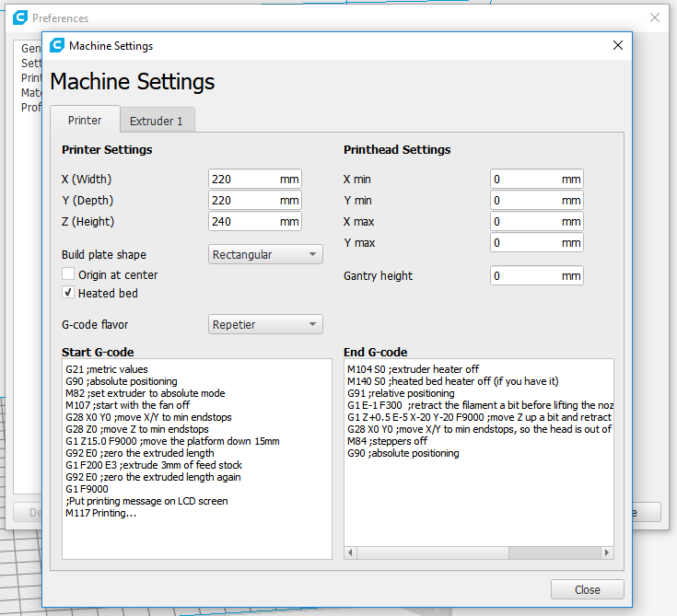Click the 'G91 ;relative positioning' line
The height and width of the screenshot is (616, 677).
tap(401, 393)
